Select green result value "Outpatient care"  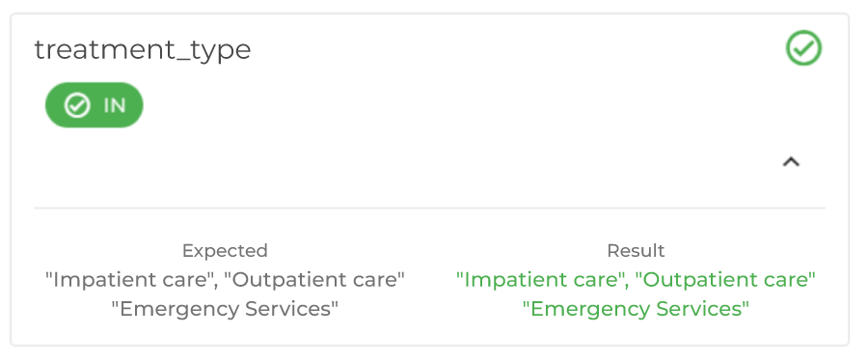[x=725, y=279]
